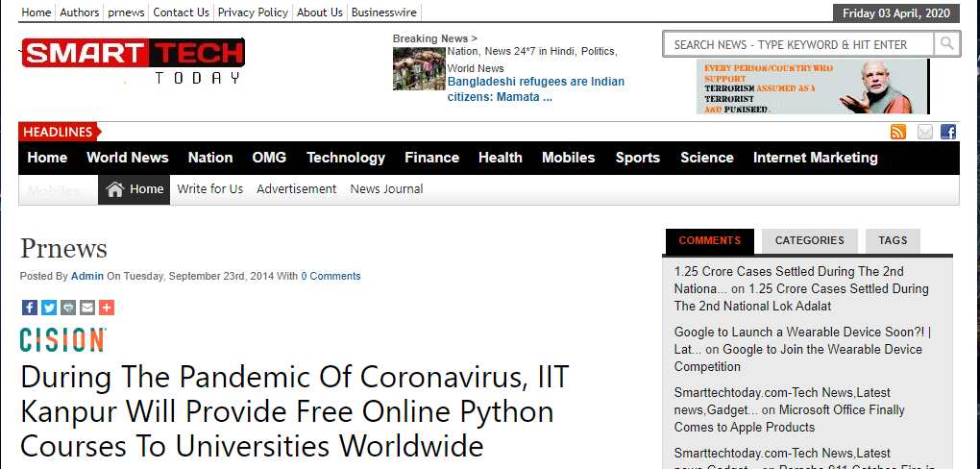Open News Journal sub-menu link
This screenshot has height=469, width=980.
386,189
